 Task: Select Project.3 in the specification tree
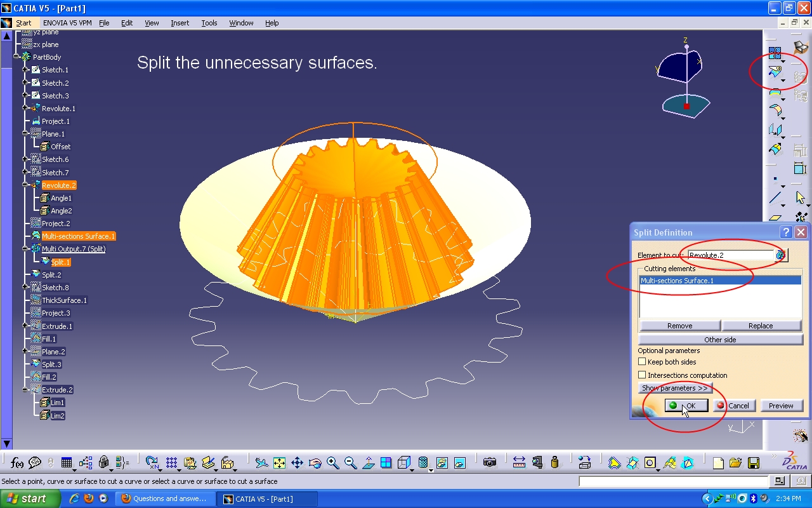(56, 313)
